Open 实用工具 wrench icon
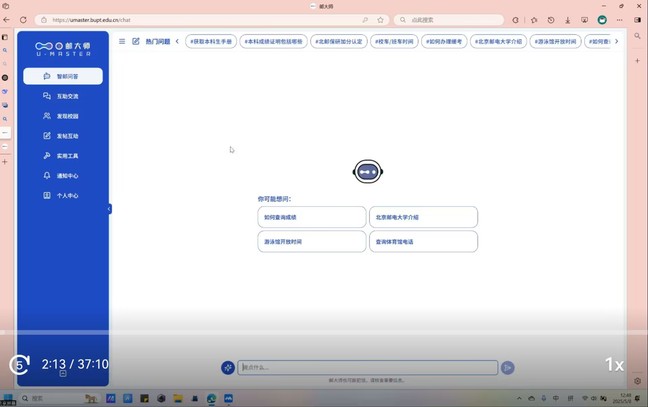This screenshot has width=648, height=407. 47,156
